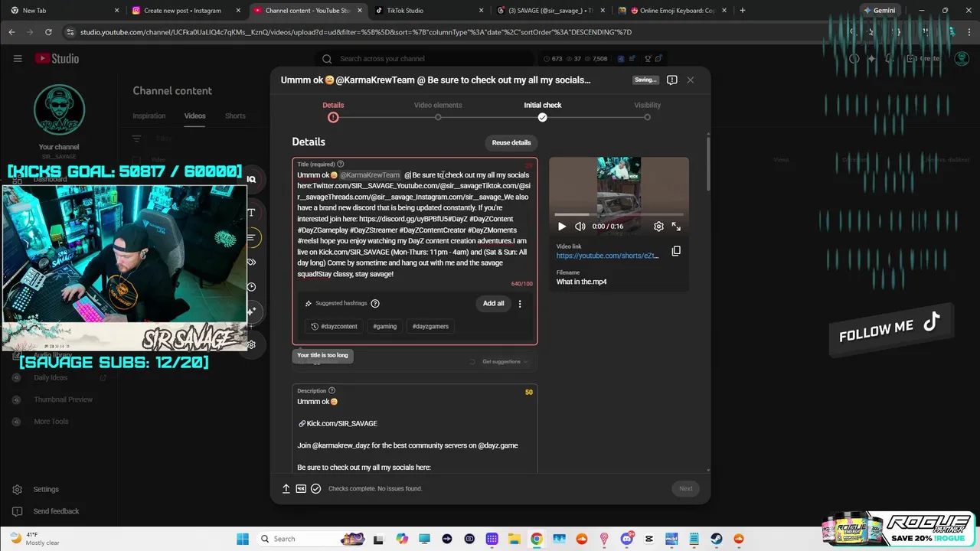Open suggested hashtags more options menu

[520, 304]
